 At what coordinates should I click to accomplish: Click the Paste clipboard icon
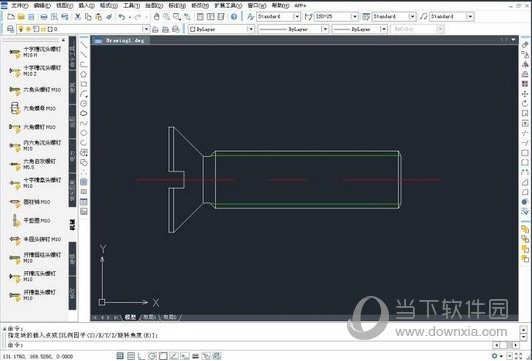click(98, 17)
